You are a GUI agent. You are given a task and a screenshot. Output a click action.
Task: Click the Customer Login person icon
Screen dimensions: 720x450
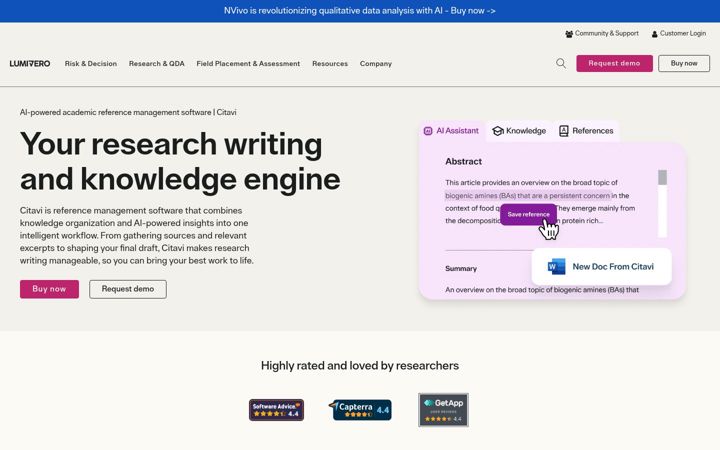pyautogui.click(x=654, y=34)
